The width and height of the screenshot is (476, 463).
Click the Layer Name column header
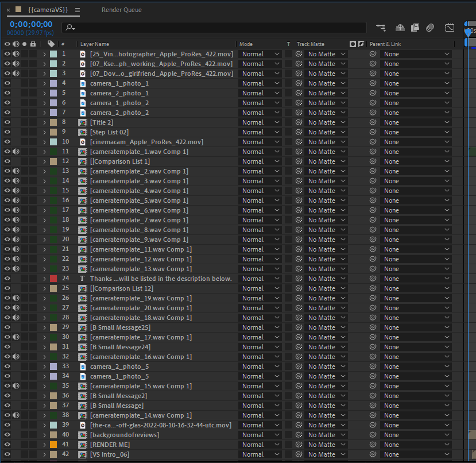(x=94, y=44)
